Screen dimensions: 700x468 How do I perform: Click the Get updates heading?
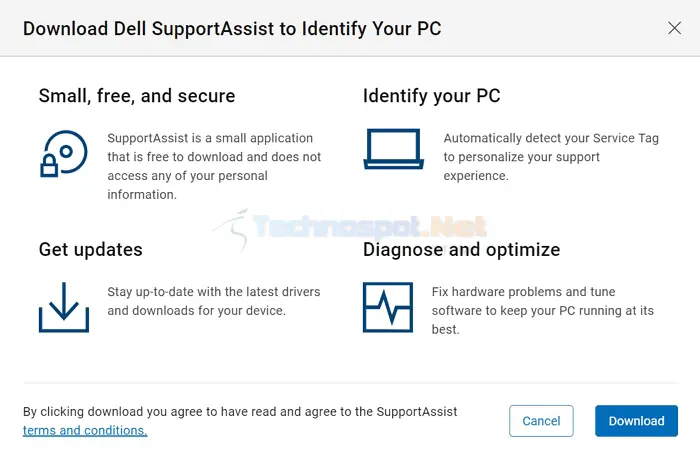tap(91, 249)
